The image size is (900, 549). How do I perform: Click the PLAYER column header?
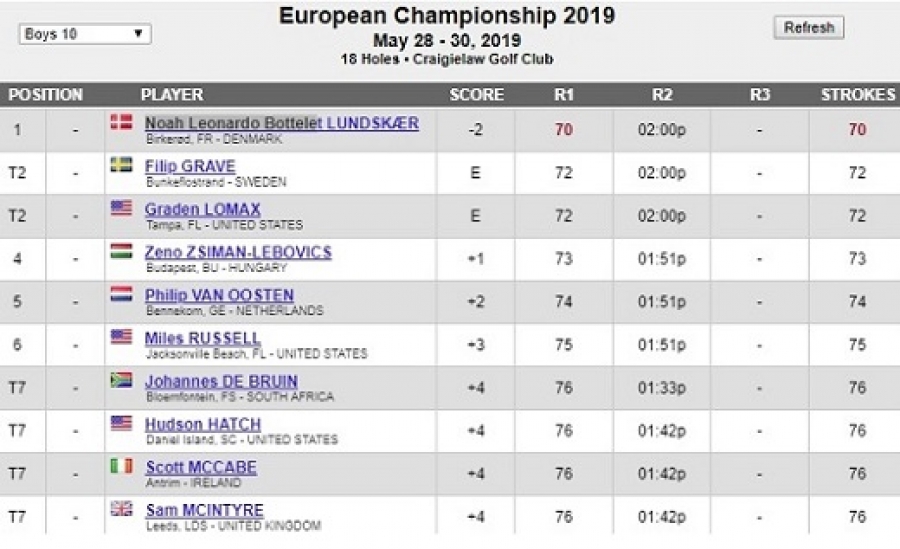pos(172,95)
